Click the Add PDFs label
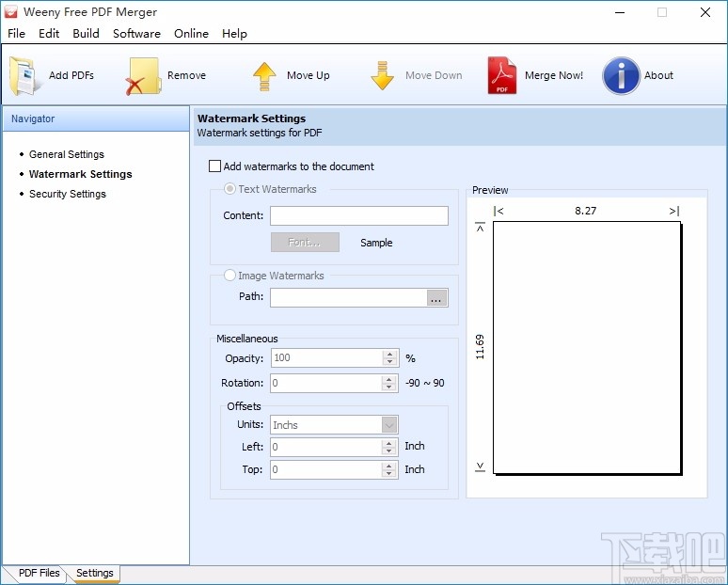 tap(71, 75)
